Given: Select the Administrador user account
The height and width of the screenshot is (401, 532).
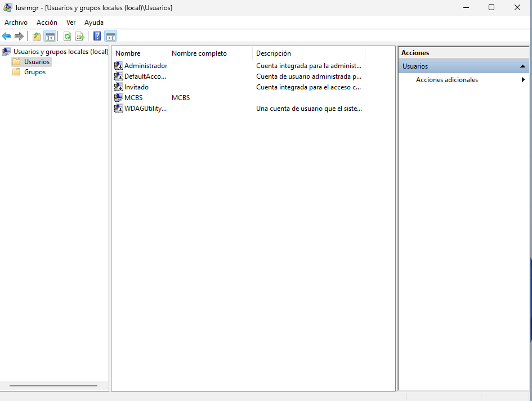Looking at the screenshot, I should [145, 66].
